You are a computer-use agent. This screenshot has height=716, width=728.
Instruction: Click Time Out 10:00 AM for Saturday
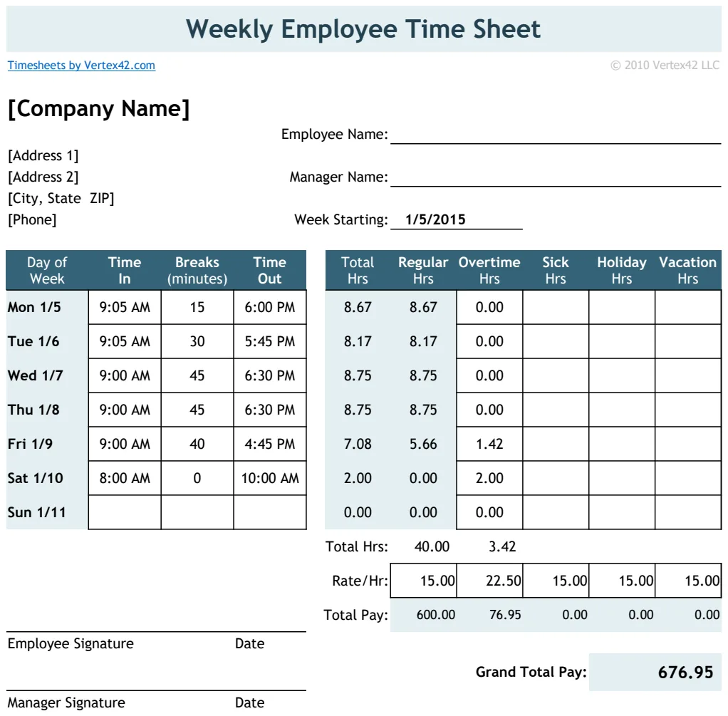click(x=270, y=478)
